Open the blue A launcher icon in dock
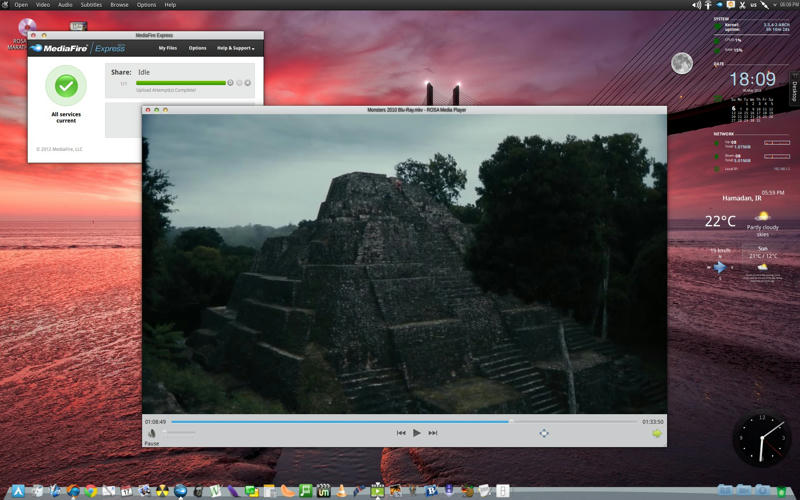 click(18, 491)
